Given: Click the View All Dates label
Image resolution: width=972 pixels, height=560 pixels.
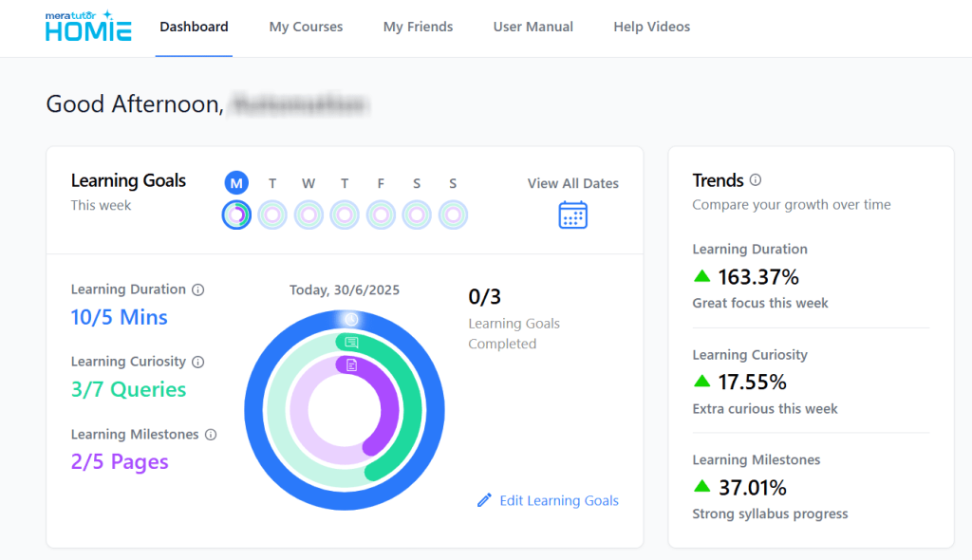Looking at the screenshot, I should click(x=572, y=183).
